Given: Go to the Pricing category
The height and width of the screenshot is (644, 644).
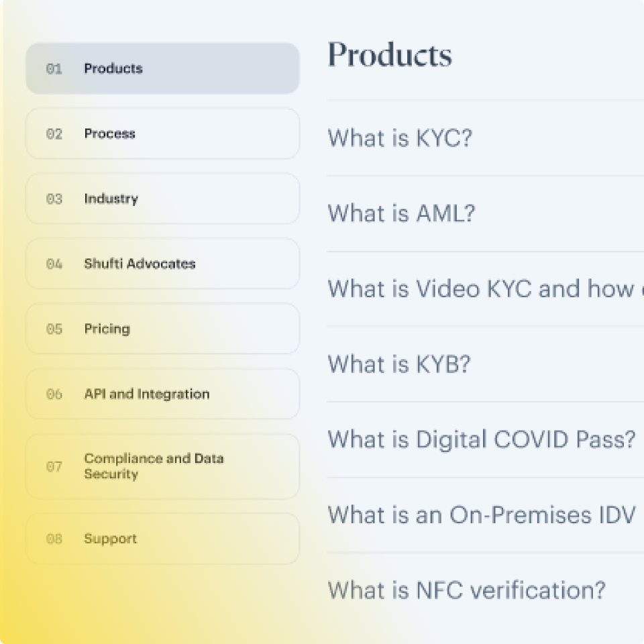Looking at the screenshot, I should point(162,329).
